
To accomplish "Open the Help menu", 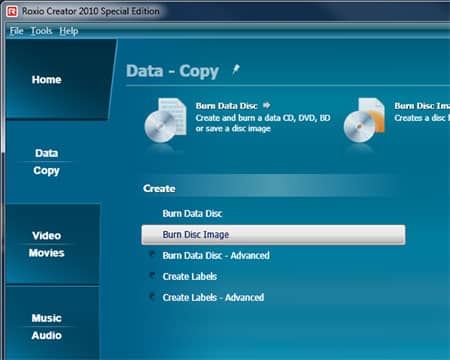I will (x=69, y=31).
